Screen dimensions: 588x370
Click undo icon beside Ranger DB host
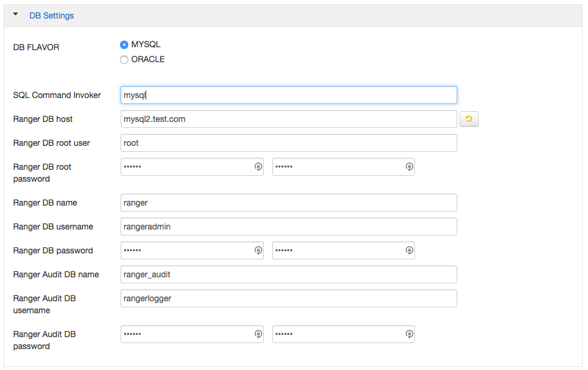coord(469,119)
